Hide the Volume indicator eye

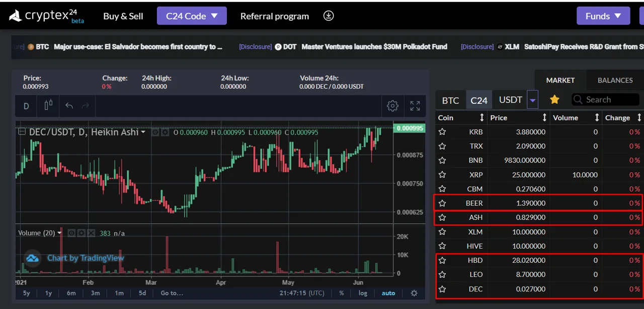[x=71, y=233]
